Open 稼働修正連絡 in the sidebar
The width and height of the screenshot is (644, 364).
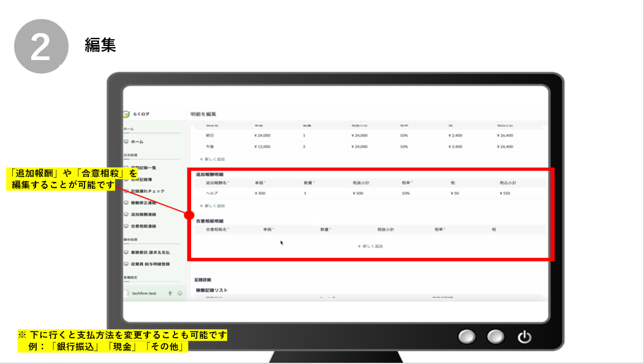tap(143, 203)
